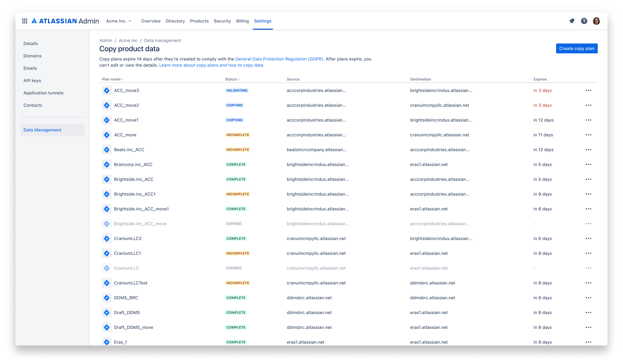The height and width of the screenshot is (364, 623).
Task: Open more actions for Braincorp.inc_ACC
Action: point(588,164)
